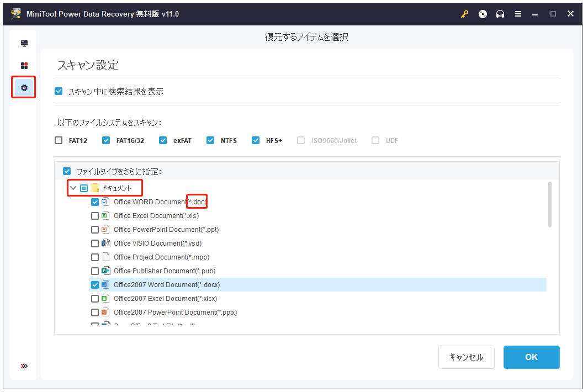This screenshot has width=588, height=392.
Task: Select 'Office Project Document(*.mpp)' row text
Action: pyautogui.click(x=162, y=257)
